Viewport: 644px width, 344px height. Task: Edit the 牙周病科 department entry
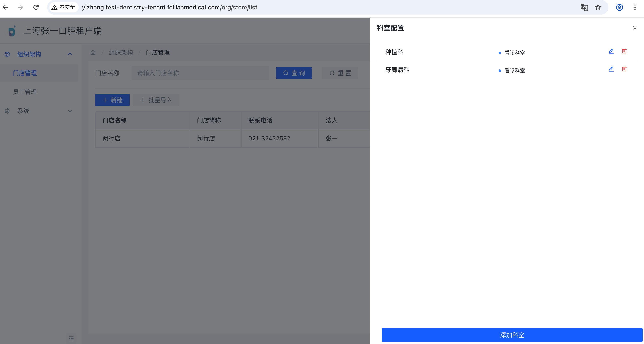611,69
